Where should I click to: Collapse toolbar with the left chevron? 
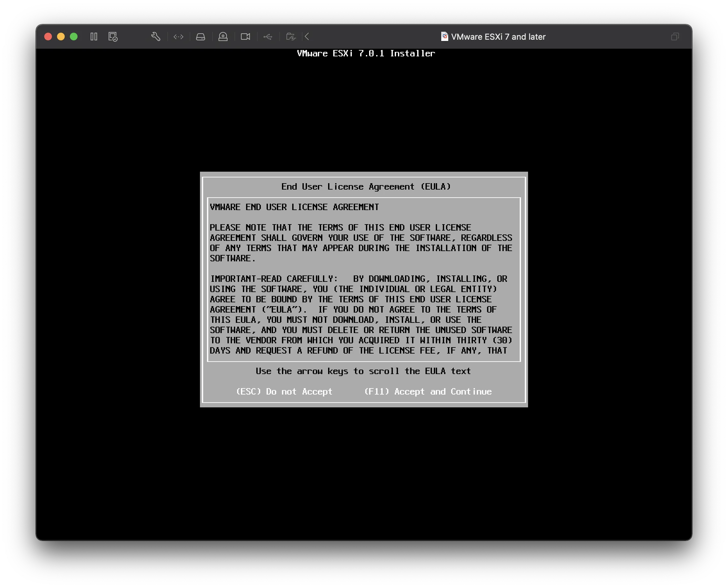tap(307, 37)
